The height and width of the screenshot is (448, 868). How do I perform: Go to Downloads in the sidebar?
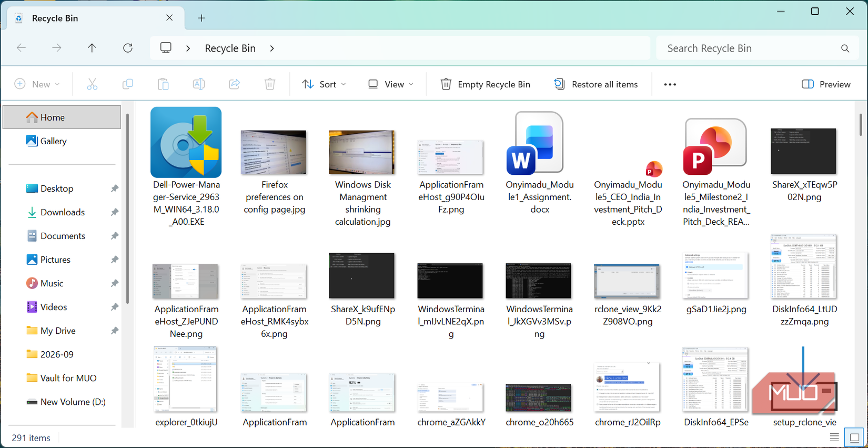[62, 212]
